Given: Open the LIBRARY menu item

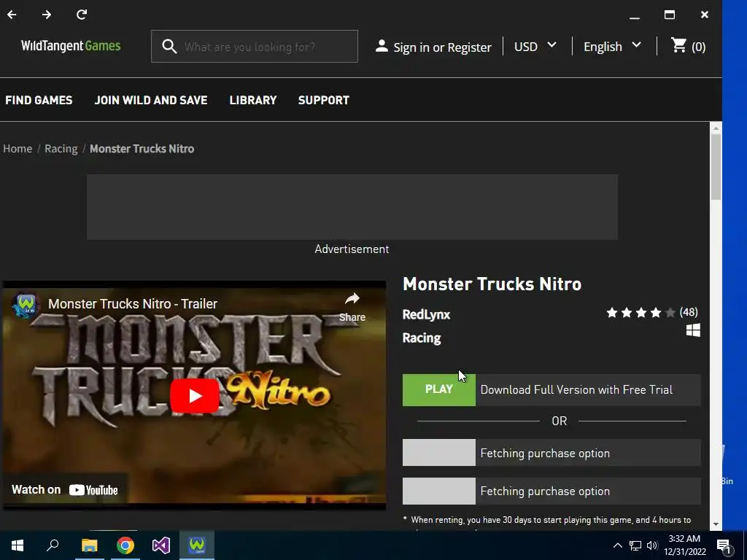Looking at the screenshot, I should pos(253,100).
